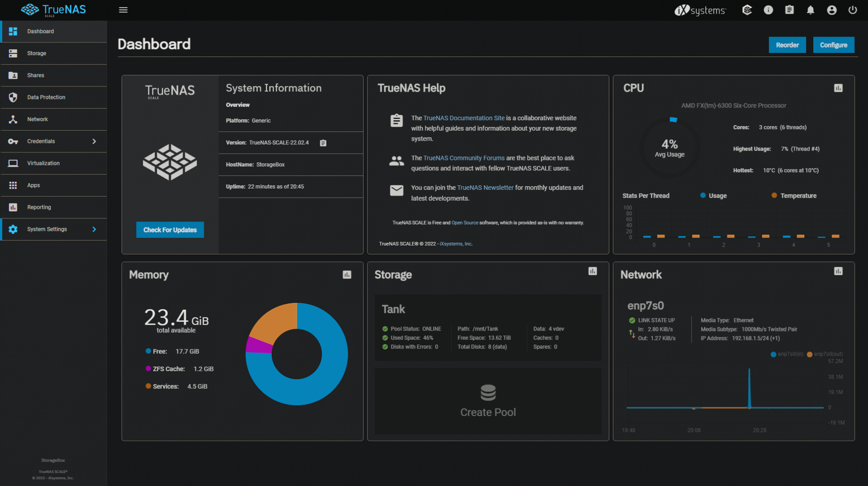
Task: Open the About info icon in the top bar
Action: click(769, 10)
